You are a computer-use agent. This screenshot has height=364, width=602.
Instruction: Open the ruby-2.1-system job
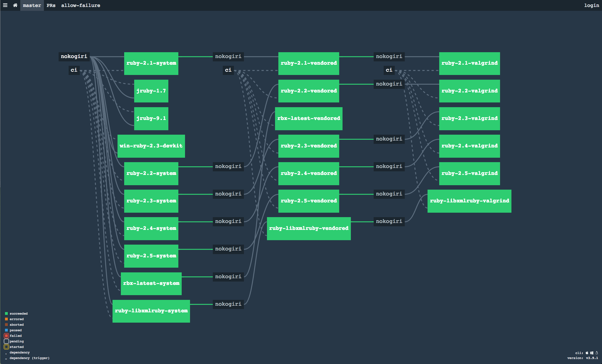coord(151,63)
